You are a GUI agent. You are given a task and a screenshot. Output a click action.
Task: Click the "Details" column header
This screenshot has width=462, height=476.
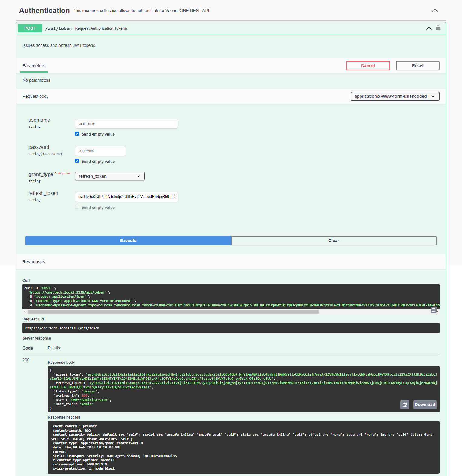click(54, 348)
